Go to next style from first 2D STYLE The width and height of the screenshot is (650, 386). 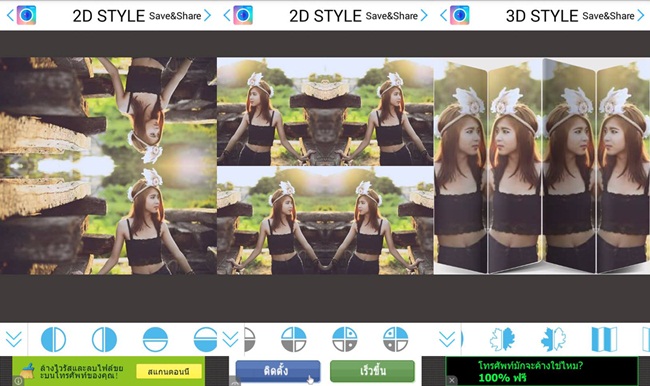click(x=207, y=16)
